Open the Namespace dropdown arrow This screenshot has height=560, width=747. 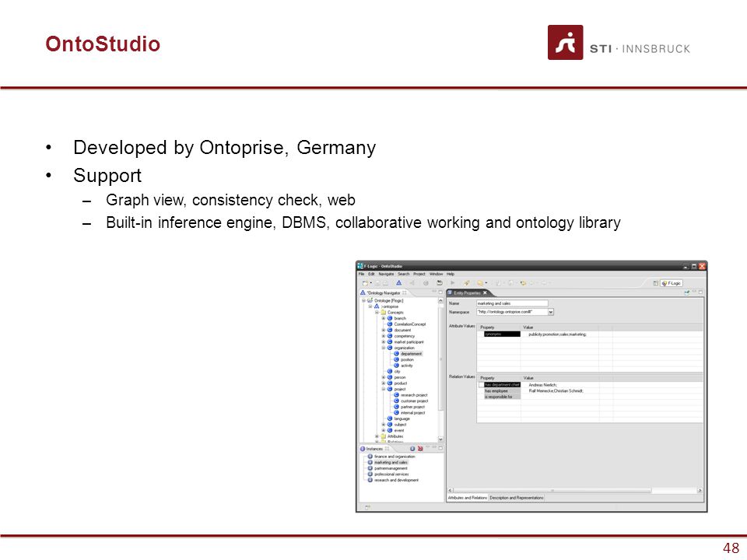pyautogui.click(x=551, y=312)
